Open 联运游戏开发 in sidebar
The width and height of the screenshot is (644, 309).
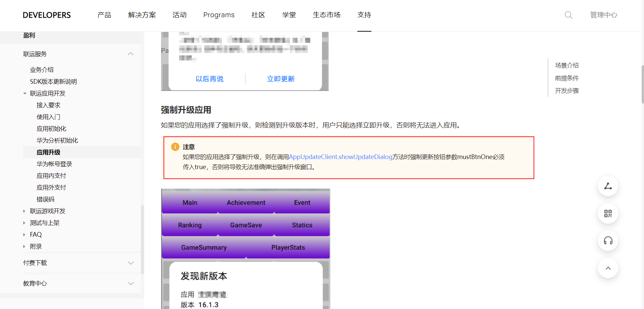(x=48, y=211)
